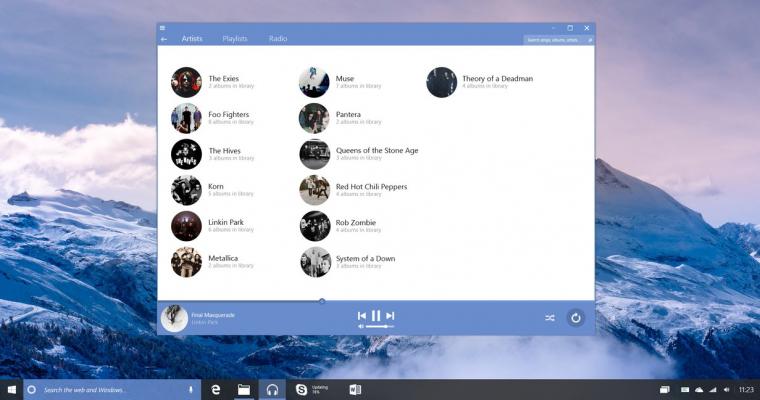Select the artist name Rob Zombie
Screen dimensions: 760x400
coord(356,223)
